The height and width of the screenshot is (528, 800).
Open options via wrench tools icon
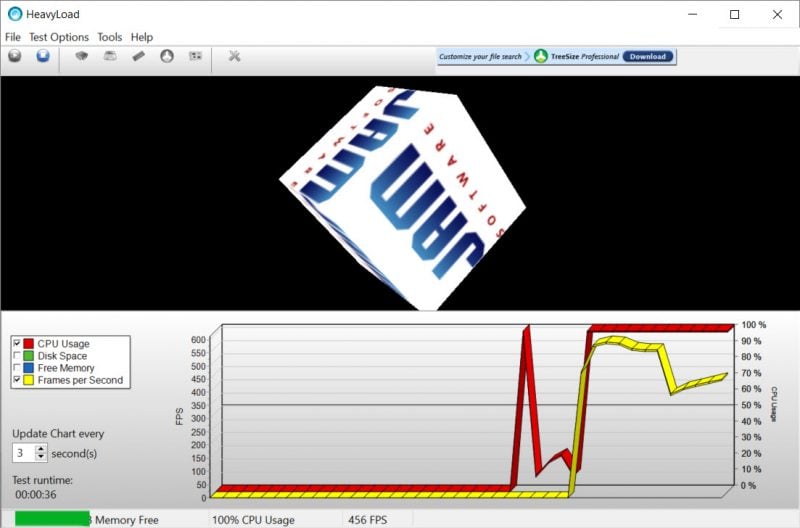point(234,56)
